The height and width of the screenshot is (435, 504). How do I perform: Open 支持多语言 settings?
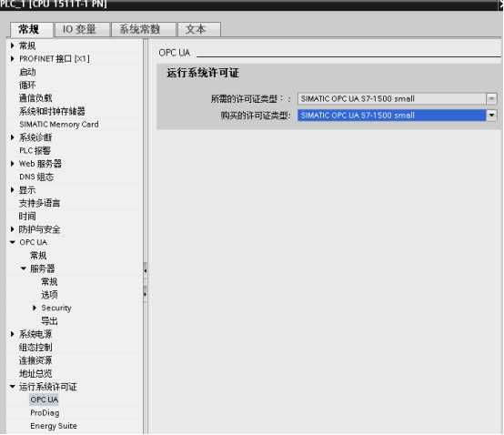tap(39, 203)
